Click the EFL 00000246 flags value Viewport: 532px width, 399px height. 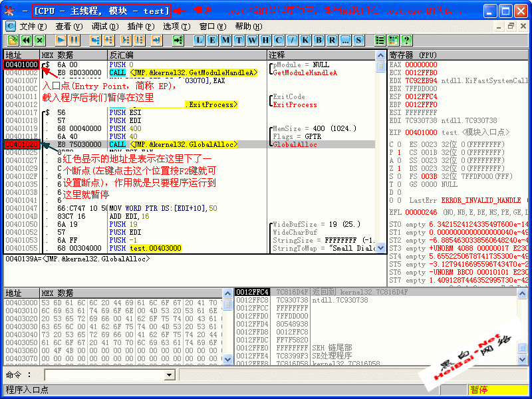click(x=421, y=212)
